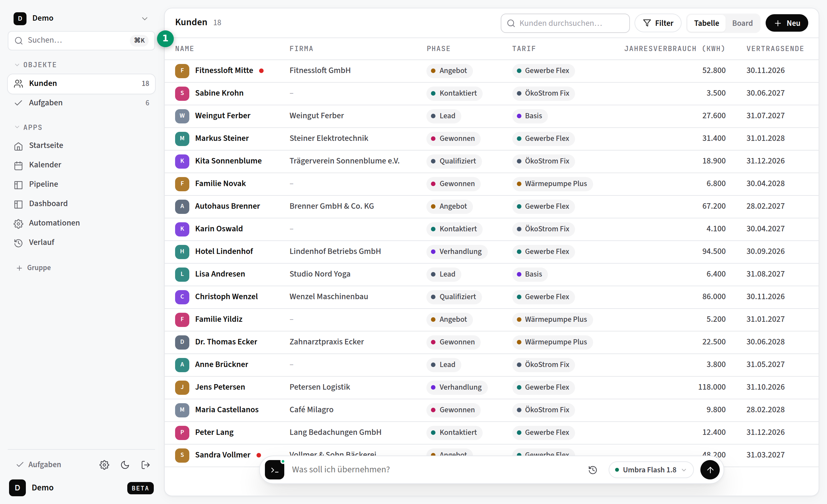Click the Gewerbe Flex tag for Fitnessloft Mitte
This screenshot has height=504, width=827.
(543, 71)
